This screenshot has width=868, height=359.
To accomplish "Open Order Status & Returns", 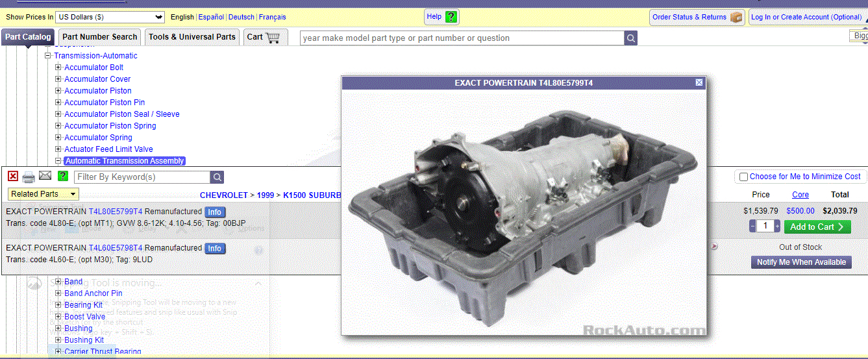I will (x=697, y=17).
